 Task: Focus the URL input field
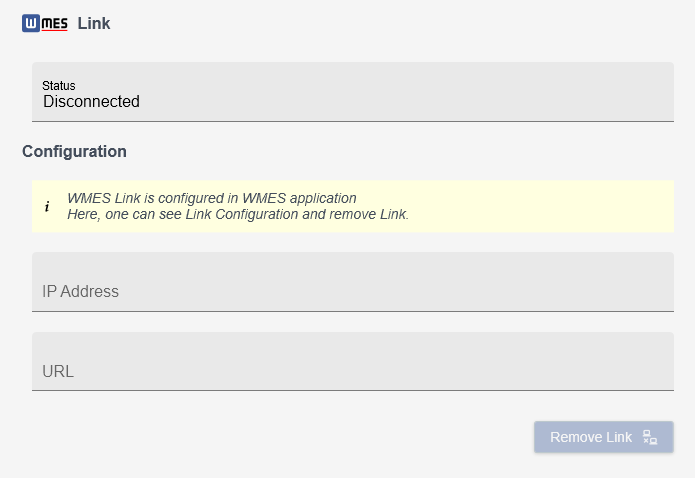(x=352, y=361)
